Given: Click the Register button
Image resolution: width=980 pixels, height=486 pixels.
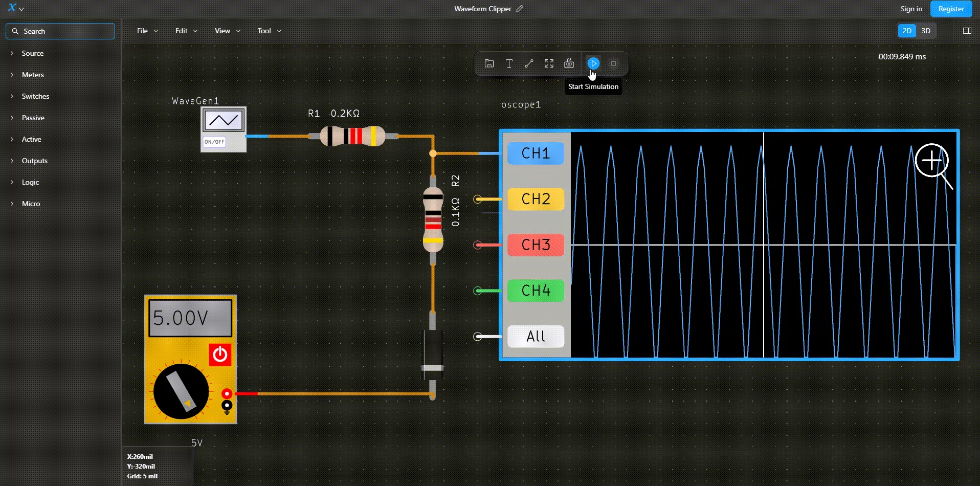Looking at the screenshot, I should [951, 9].
